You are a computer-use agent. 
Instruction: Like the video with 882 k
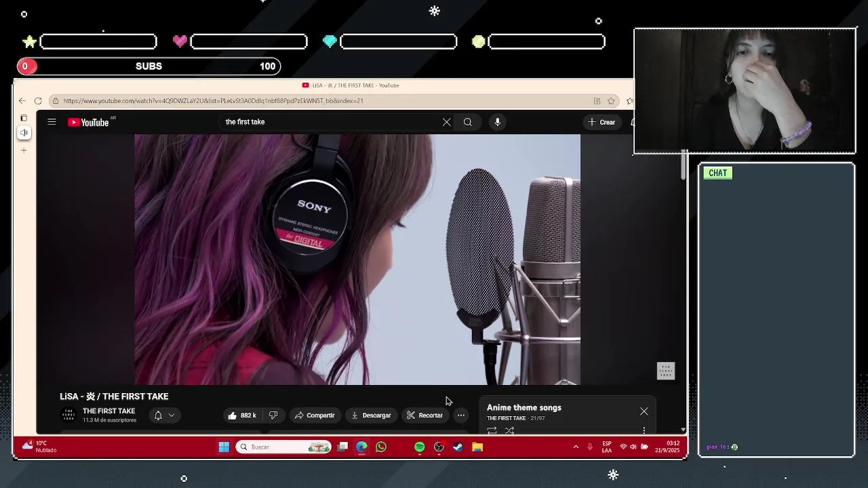point(242,415)
